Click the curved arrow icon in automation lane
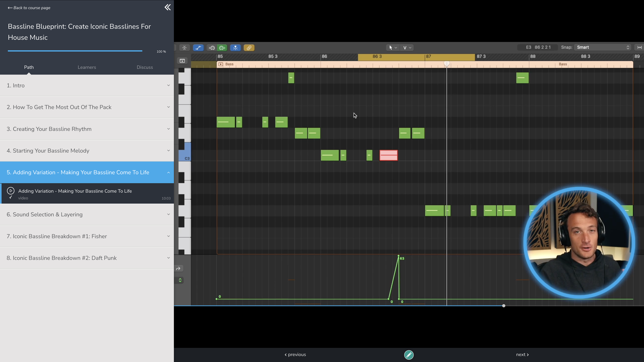Screen dimensions: 644x362 (178, 269)
